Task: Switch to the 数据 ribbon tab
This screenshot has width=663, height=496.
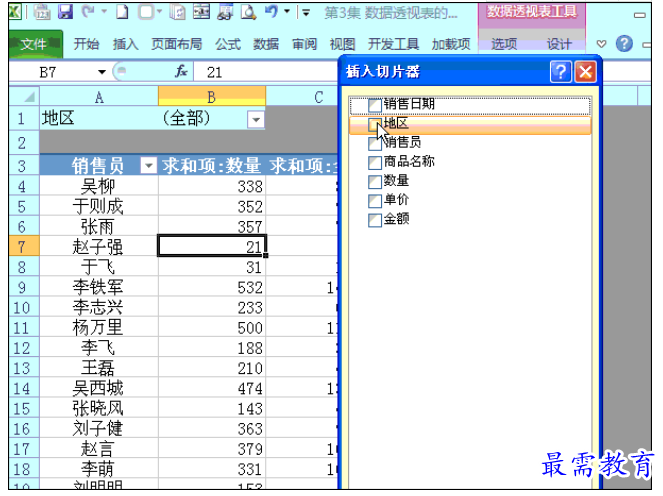Action: (266, 44)
